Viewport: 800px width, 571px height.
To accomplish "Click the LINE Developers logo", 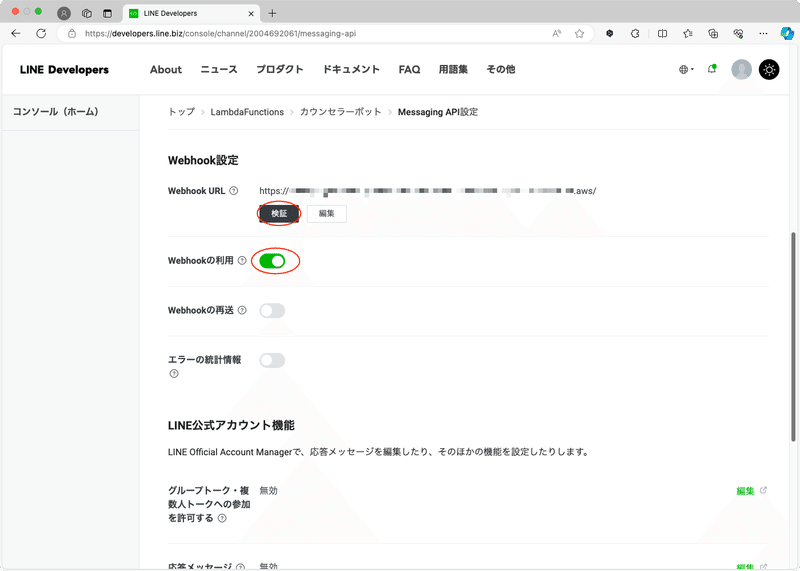I will 64,69.
